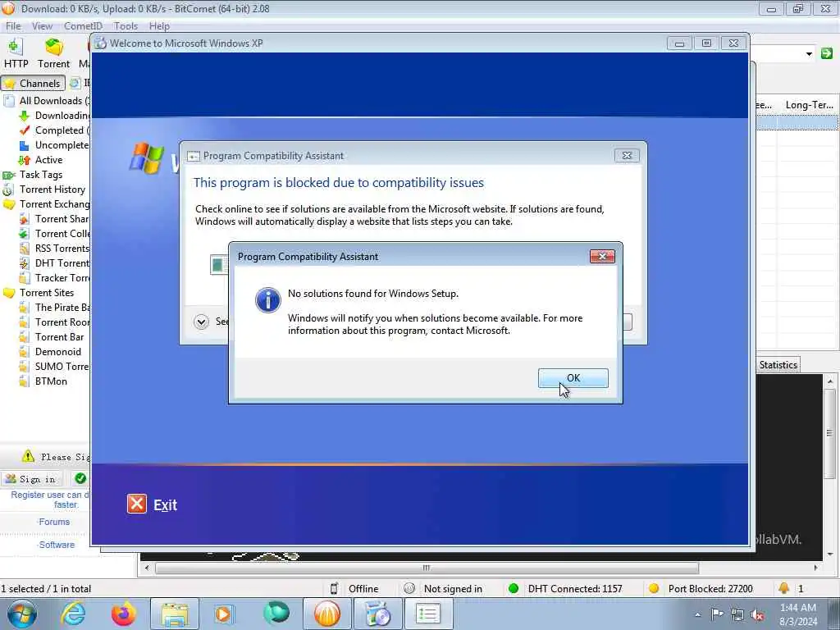Click the horizontal scrollbar in the bottom panel

(x=427, y=568)
